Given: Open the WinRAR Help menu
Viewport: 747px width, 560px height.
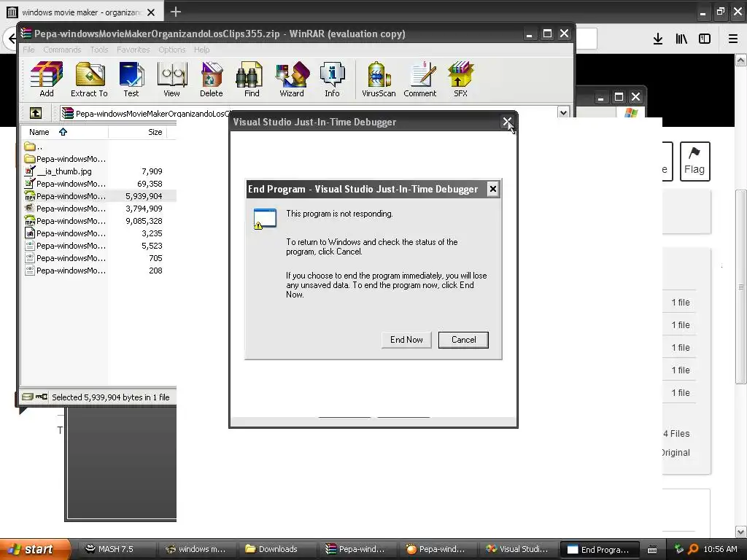Looking at the screenshot, I should tap(201, 50).
